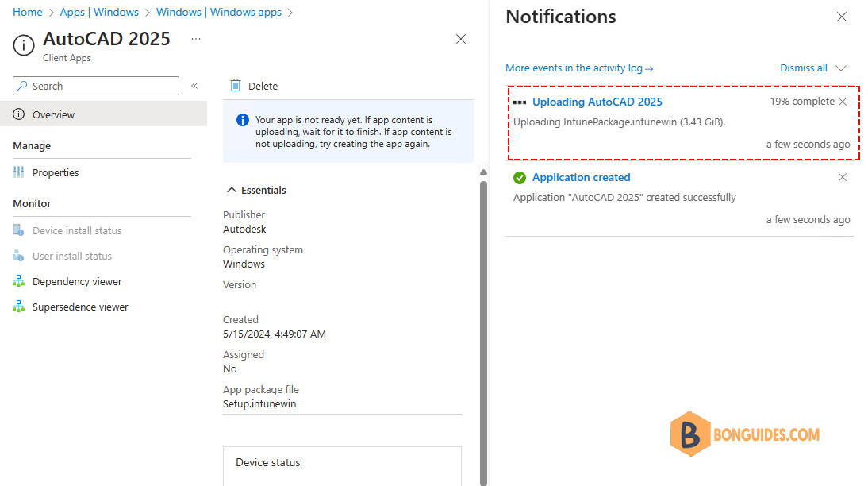Collapse the sidebar with double chevron
The width and height of the screenshot is (868, 486).
[194, 85]
